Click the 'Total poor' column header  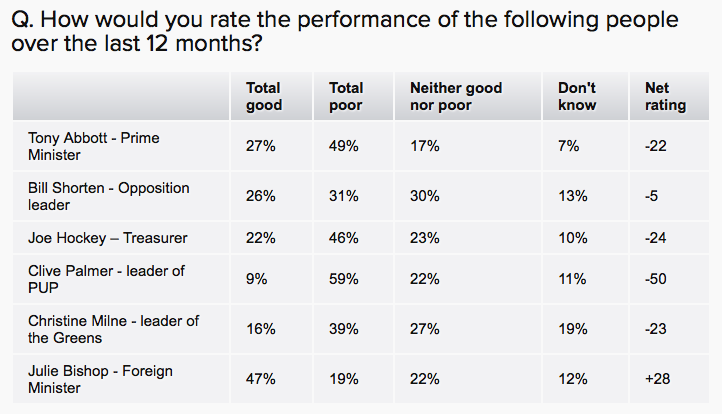pos(346,97)
